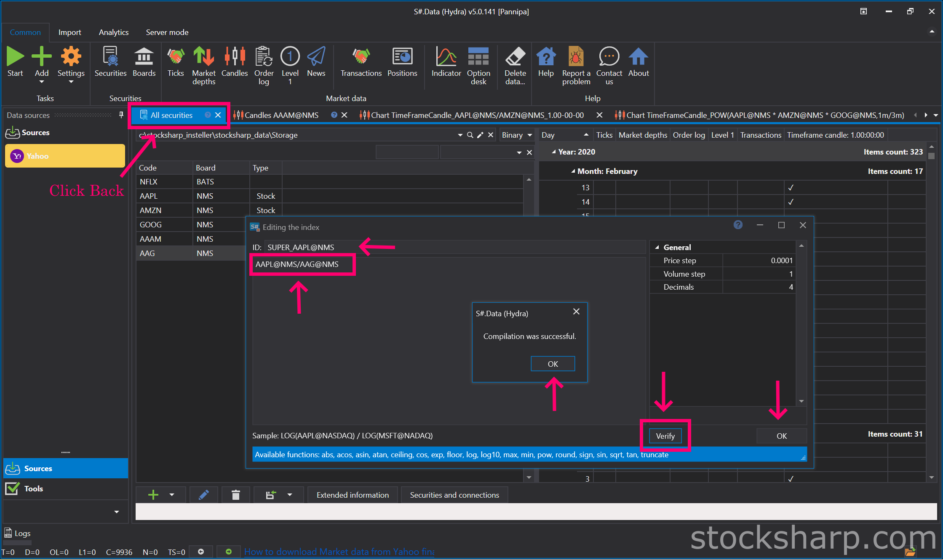This screenshot has height=560, width=943.
Task: Collapse the General properties section
Action: pyautogui.click(x=657, y=248)
